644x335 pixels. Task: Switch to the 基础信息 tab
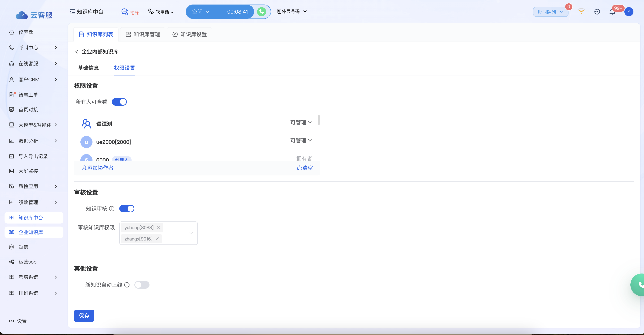[88, 68]
